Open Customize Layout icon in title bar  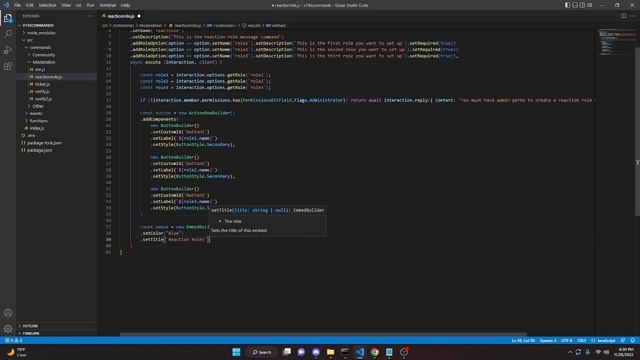[590, 5]
